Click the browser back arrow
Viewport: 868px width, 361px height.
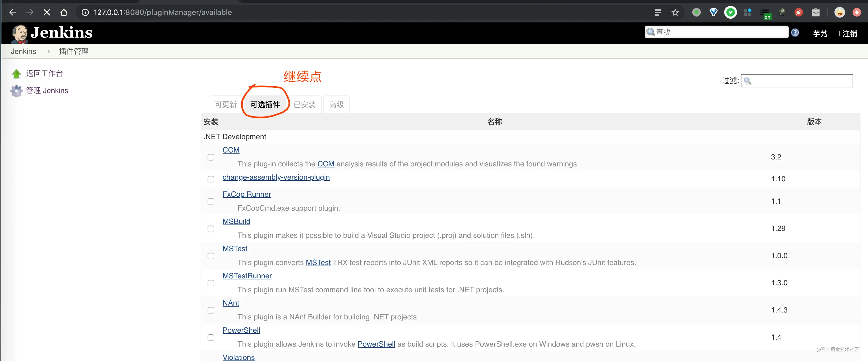13,13
